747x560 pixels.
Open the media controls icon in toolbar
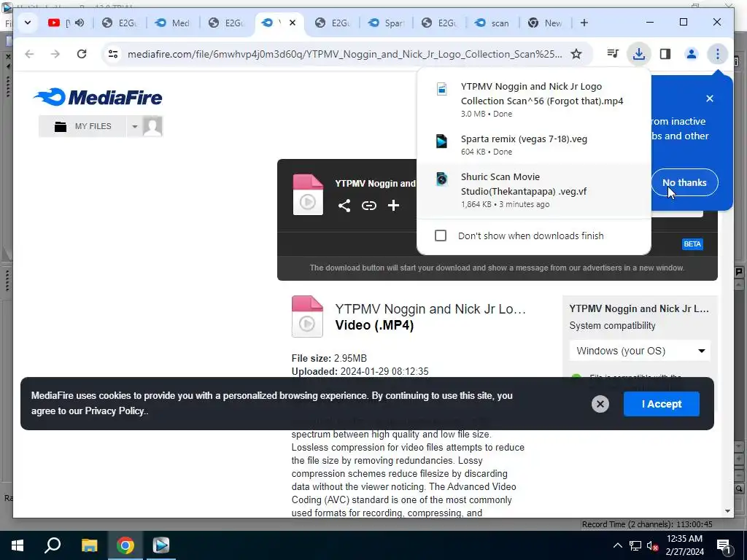[613, 54]
